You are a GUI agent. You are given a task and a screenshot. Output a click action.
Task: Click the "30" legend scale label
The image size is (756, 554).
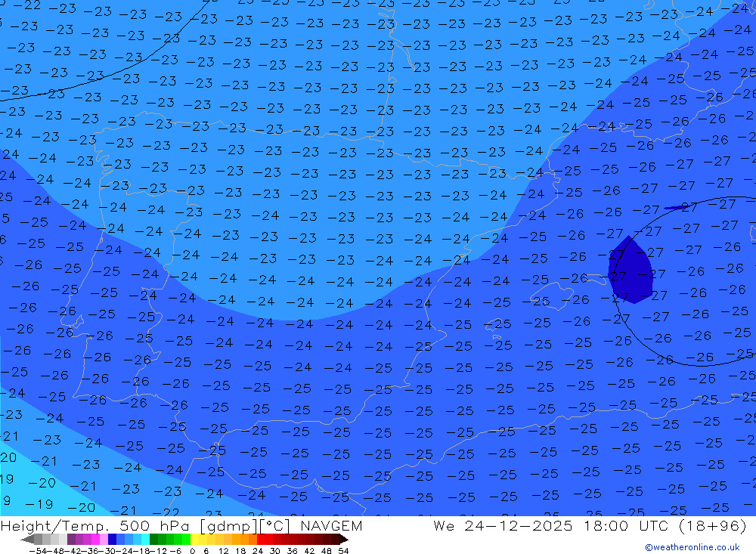pos(275,551)
